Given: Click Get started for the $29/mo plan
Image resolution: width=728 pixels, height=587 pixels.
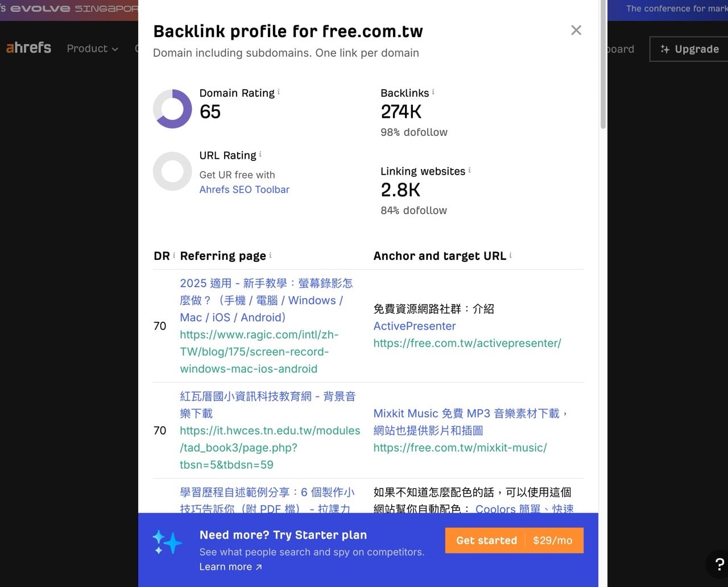Looking at the screenshot, I should (x=486, y=540).
